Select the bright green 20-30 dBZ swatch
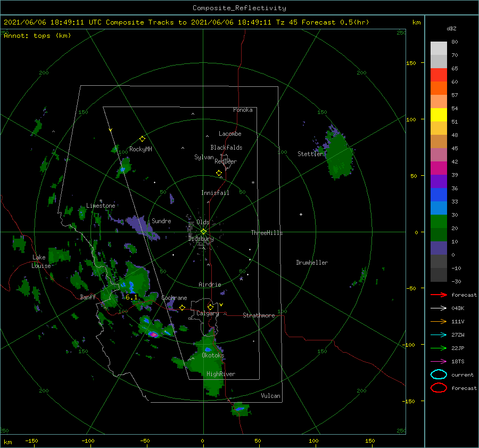 pyautogui.click(x=439, y=221)
